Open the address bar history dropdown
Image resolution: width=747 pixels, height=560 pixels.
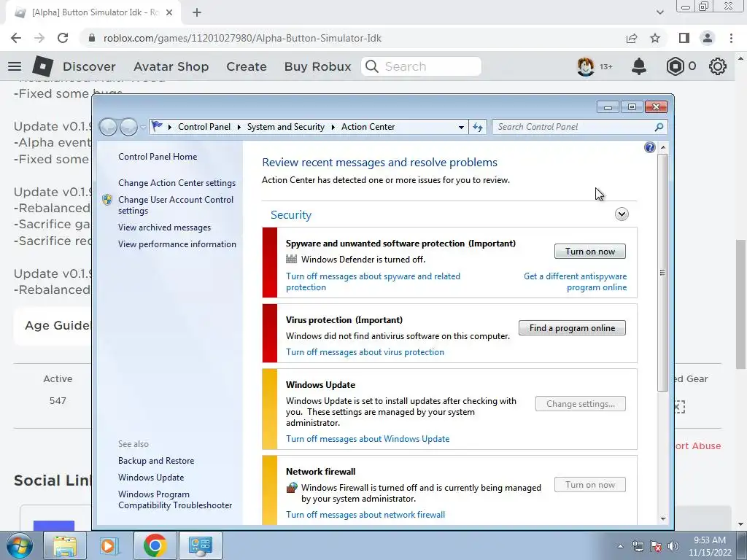(461, 127)
